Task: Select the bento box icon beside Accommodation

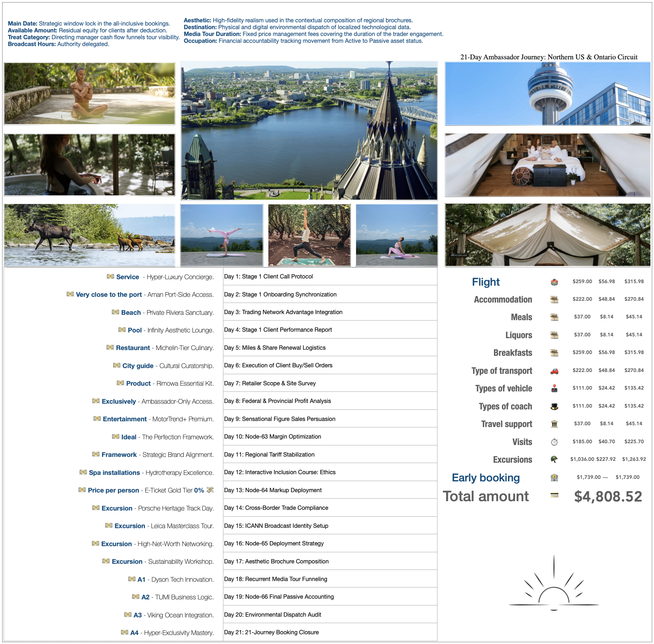Action: tap(554, 300)
